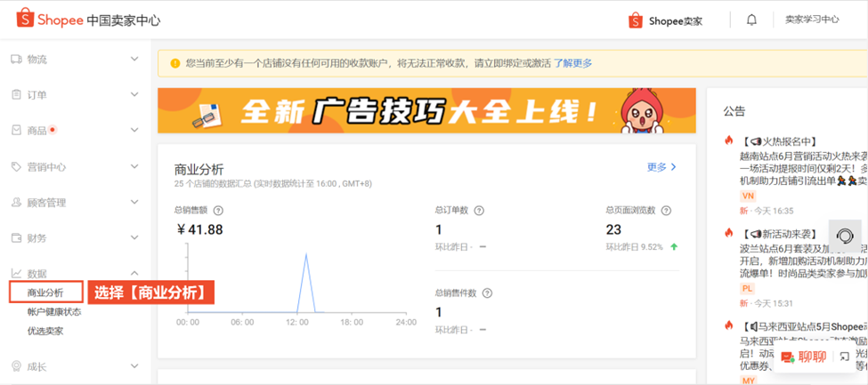Click help icon beside 总页面浏览数
868x385 pixels.
click(667, 210)
